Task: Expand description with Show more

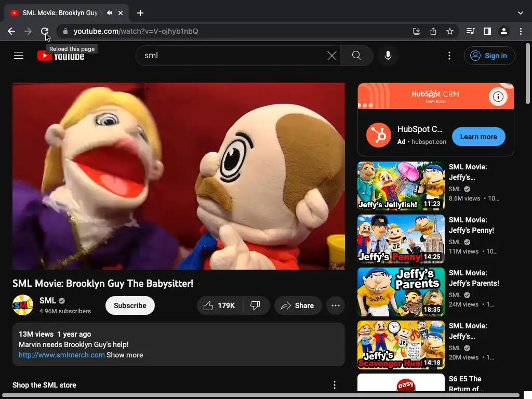Action: pos(125,355)
